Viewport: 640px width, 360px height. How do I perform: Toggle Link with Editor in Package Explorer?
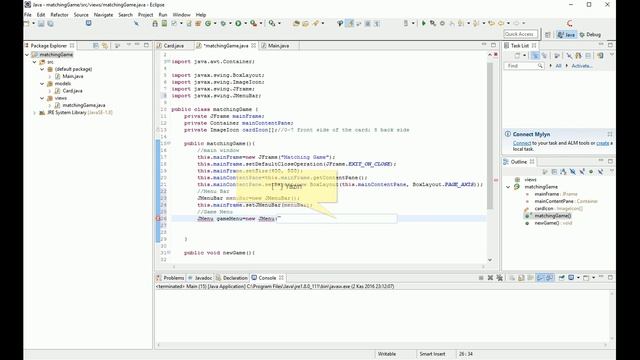105,45
